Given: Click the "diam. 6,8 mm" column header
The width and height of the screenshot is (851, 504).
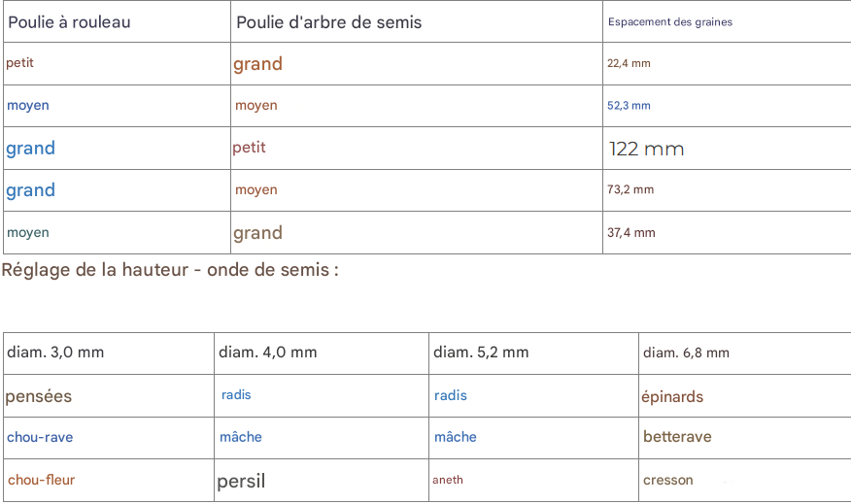Looking at the screenshot, I should [x=686, y=353].
